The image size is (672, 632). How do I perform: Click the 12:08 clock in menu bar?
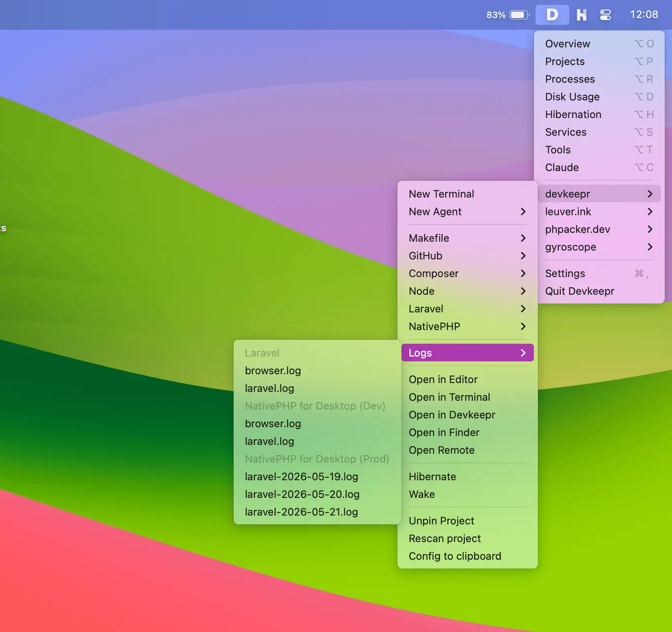click(x=644, y=14)
